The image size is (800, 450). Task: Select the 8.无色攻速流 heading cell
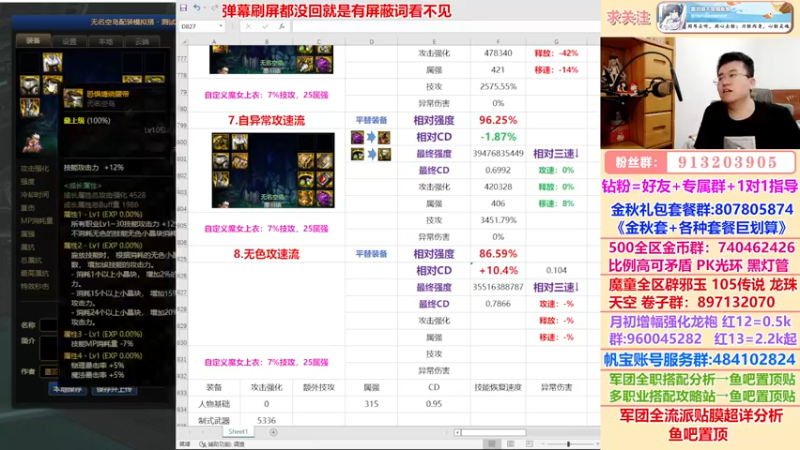pyautogui.click(x=266, y=254)
